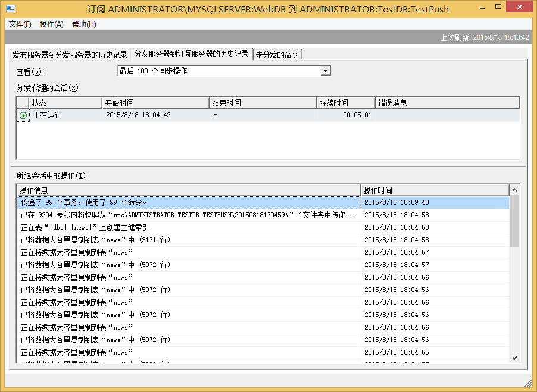Click session start time 2015/8/18 18:04:42

coord(138,115)
